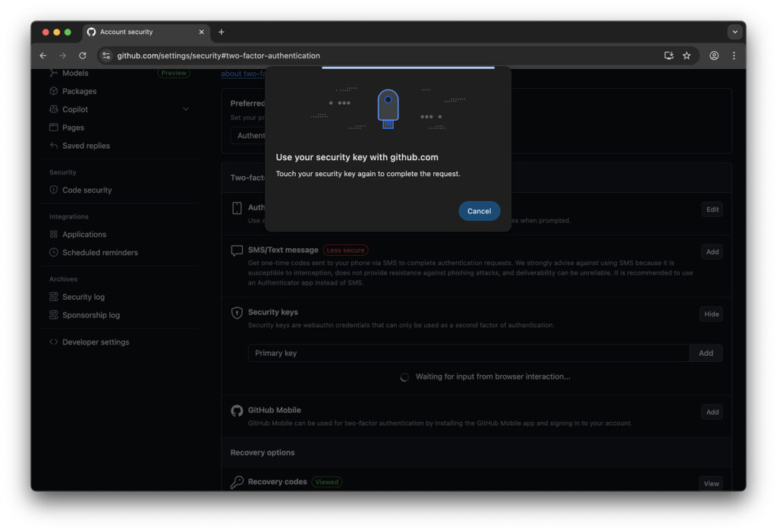Click the Saved replies arrow icon
The image size is (777, 532).
click(x=54, y=146)
